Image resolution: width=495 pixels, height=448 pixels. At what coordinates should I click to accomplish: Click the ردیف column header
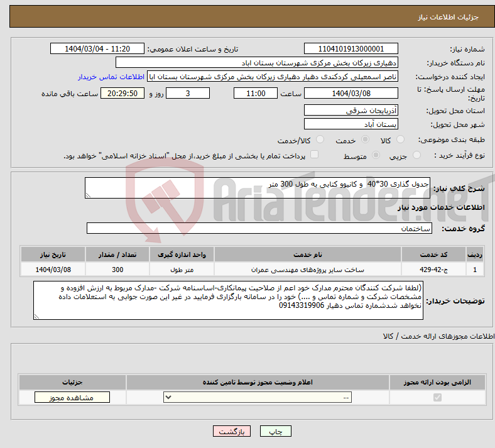pos(475,254)
